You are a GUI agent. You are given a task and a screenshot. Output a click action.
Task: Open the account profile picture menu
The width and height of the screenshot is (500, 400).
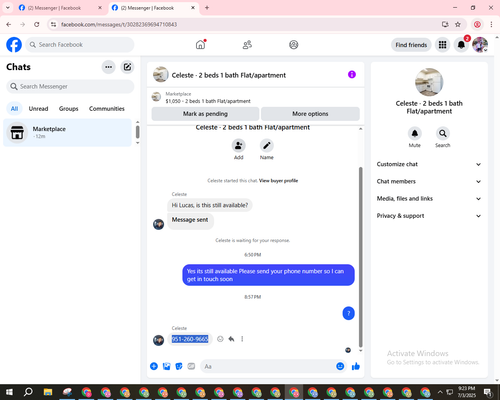tap(480, 45)
